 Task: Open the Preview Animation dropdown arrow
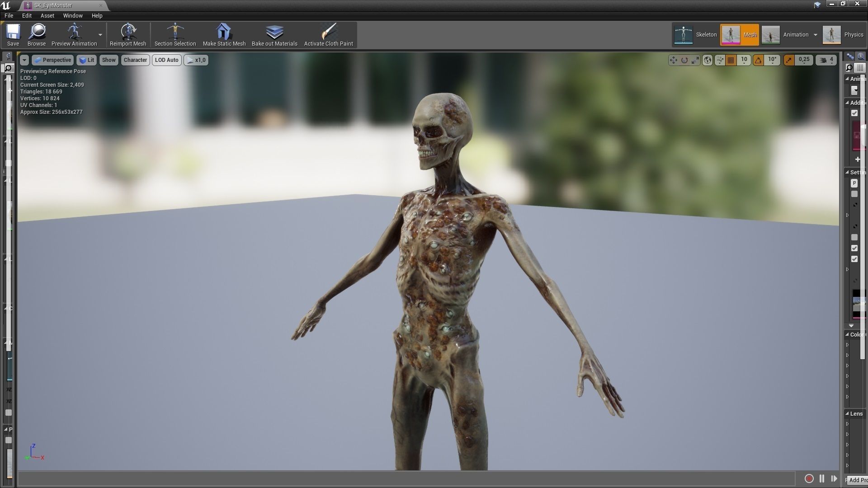coord(100,35)
